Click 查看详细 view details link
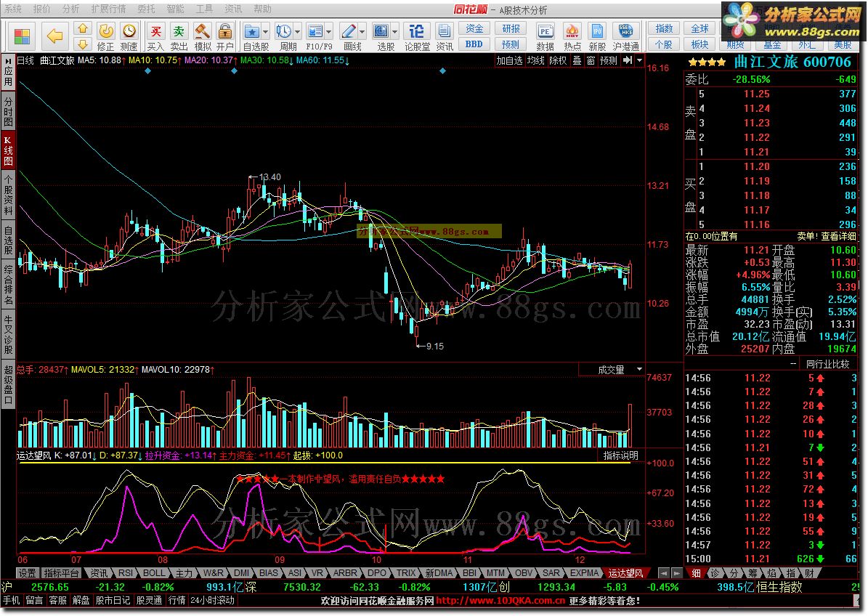Image resolution: width=868 pixels, height=616 pixels. point(839,236)
